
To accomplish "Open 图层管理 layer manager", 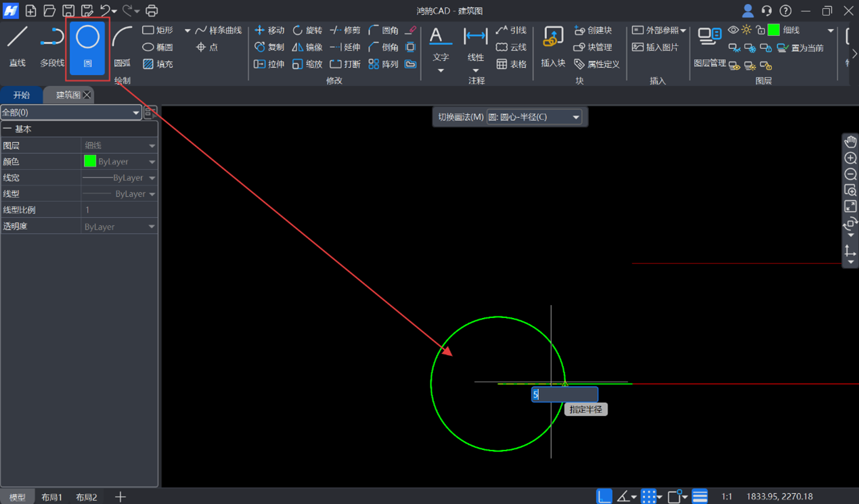I will click(x=709, y=46).
